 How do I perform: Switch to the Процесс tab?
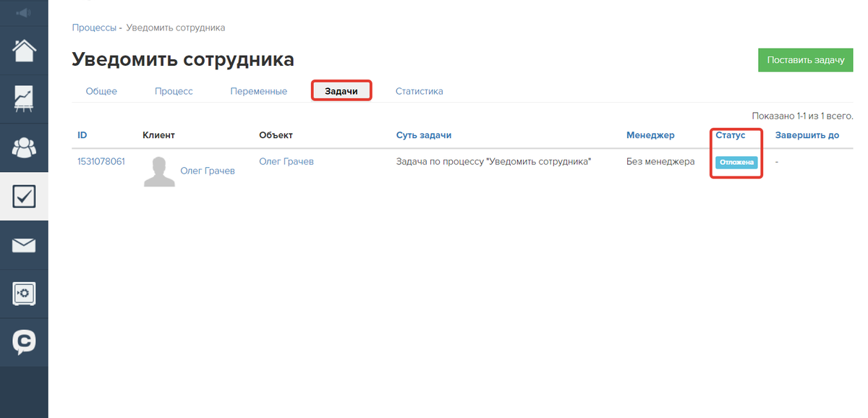point(174,91)
